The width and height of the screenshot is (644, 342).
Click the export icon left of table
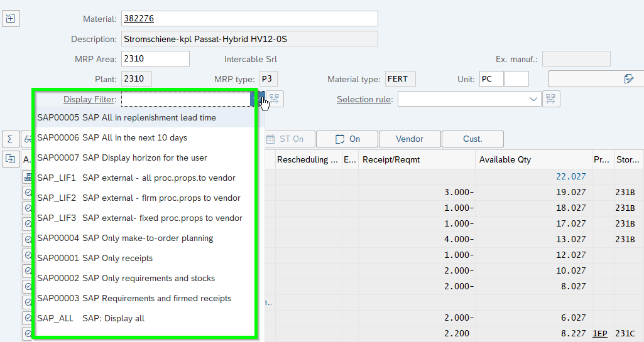point(11,159)
